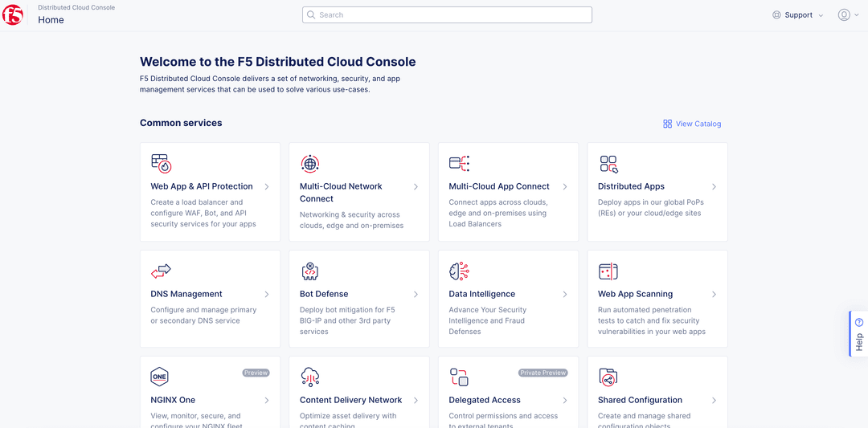
Task: Click the Content Delivery Network cloud icon
Action: pyautogui.click(x=310, y=377)
